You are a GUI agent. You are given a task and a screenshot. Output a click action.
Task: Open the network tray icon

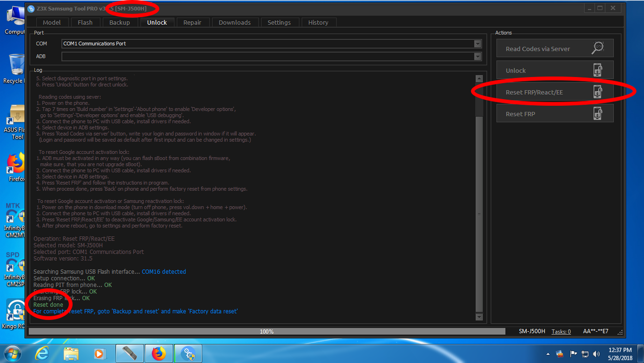coord(585,354)
